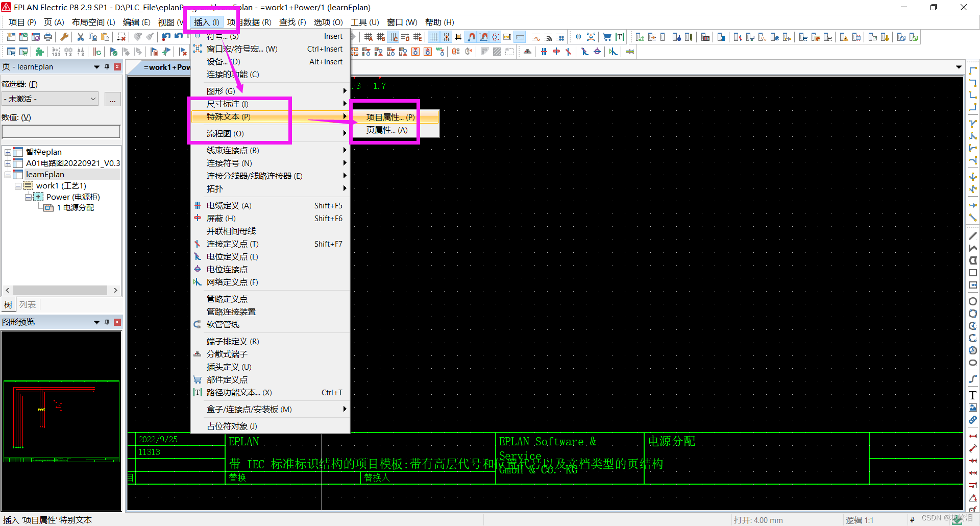Screen dimensions: 980x526
Task: Click the Cut scissors icon
Action: 81,37
